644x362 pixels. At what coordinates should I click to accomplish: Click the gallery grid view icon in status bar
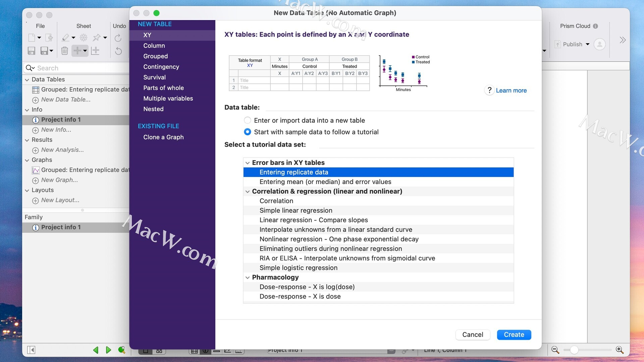[x=159, y=351]
